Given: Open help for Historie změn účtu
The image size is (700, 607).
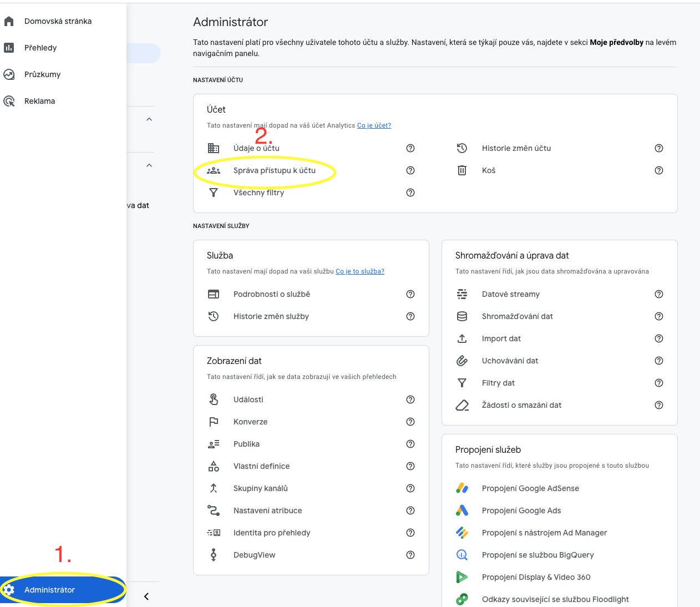Looking at the screenshot, I should click(x=659, y=148).
